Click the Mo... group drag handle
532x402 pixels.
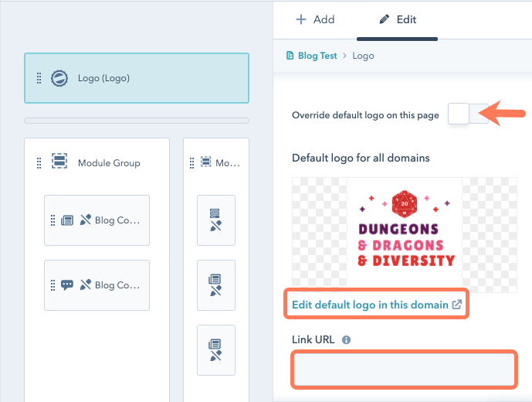pyautogui.click(x=191, y=163)
